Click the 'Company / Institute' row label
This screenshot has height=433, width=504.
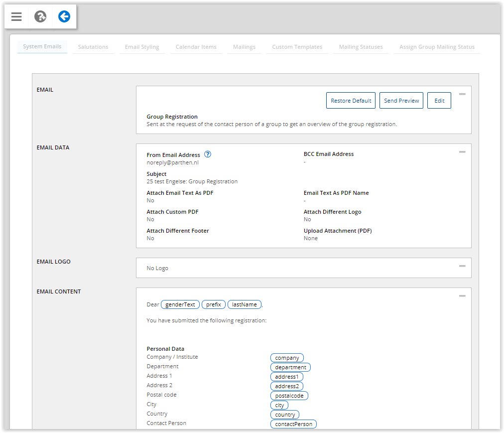pyautogui.click(x=172, y=357)
